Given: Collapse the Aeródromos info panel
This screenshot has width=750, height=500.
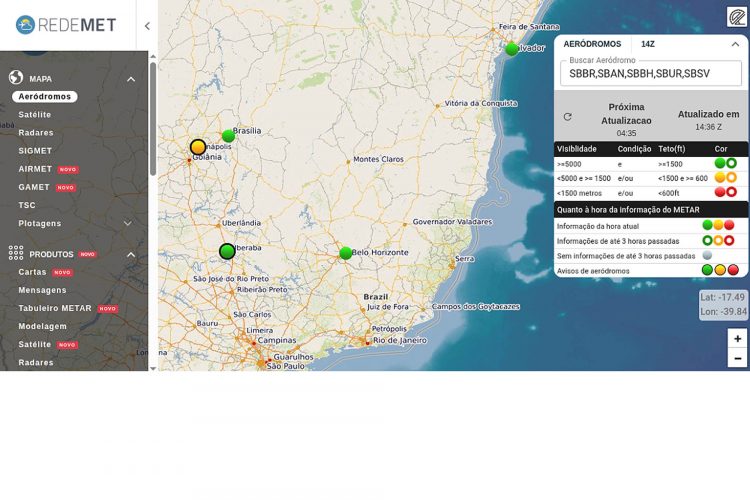Looking at the screenshot, I should tap(735, 44).
